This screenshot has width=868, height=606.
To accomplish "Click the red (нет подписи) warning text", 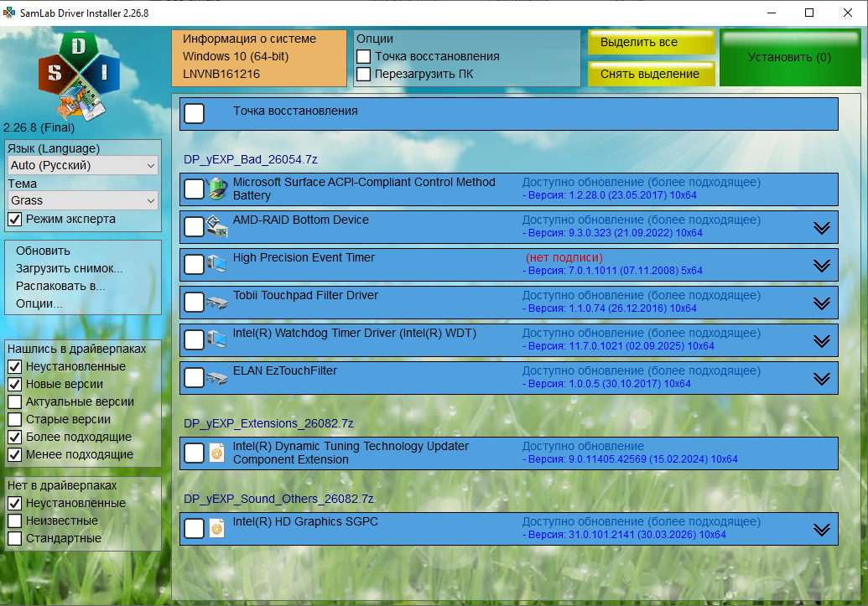I will point(564,257).
